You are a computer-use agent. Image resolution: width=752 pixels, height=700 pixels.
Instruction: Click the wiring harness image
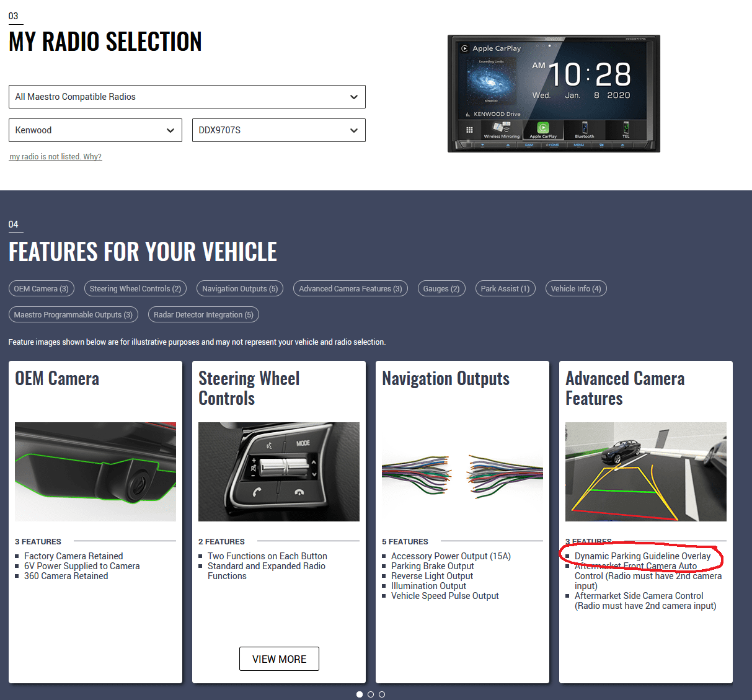(x=462, y=472)
